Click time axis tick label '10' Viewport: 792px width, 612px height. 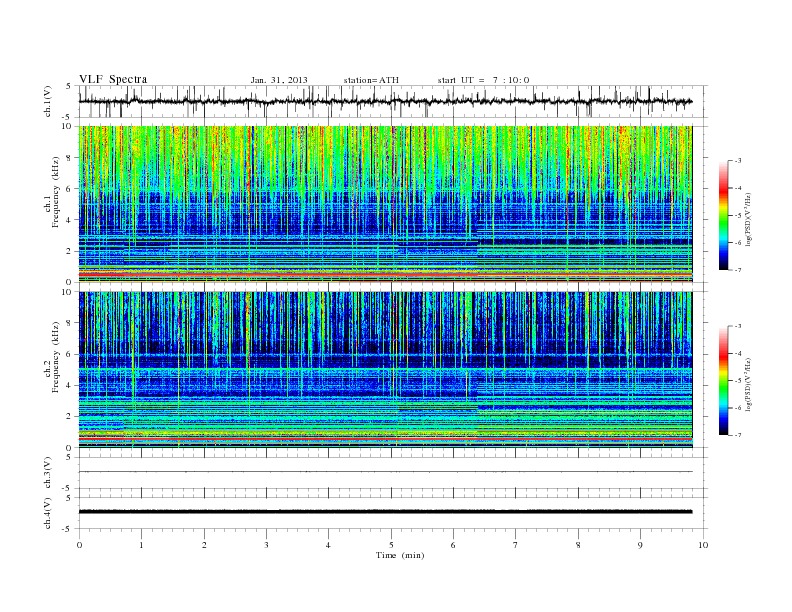[703, 545]
